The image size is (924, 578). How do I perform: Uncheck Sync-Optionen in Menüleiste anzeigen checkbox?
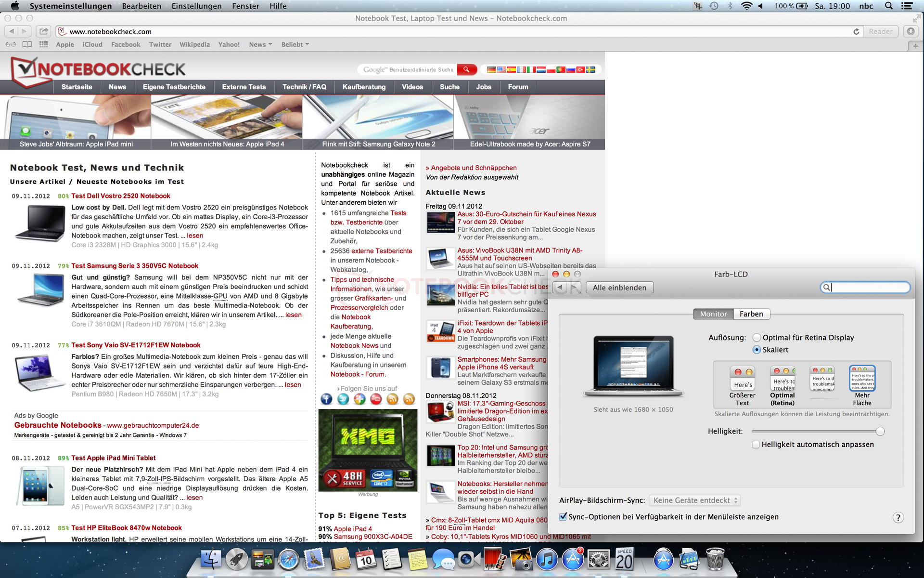pos(563,517)
